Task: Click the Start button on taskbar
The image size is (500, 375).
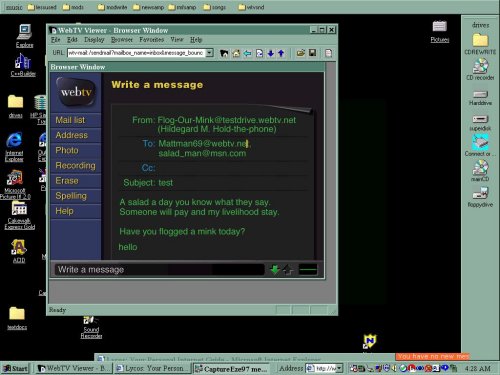Action: pyautogui.click(x=16, y=368)
